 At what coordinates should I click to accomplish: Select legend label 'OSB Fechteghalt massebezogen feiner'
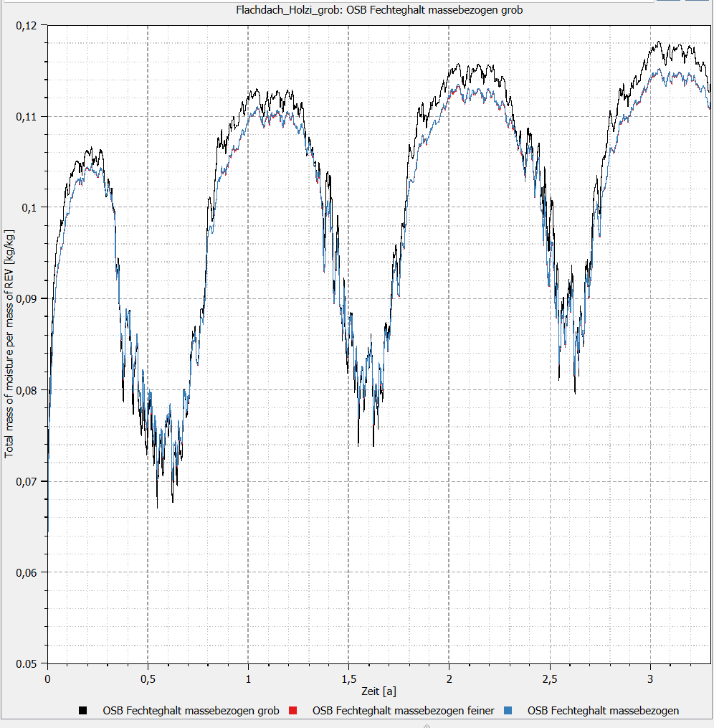point(403,710)
